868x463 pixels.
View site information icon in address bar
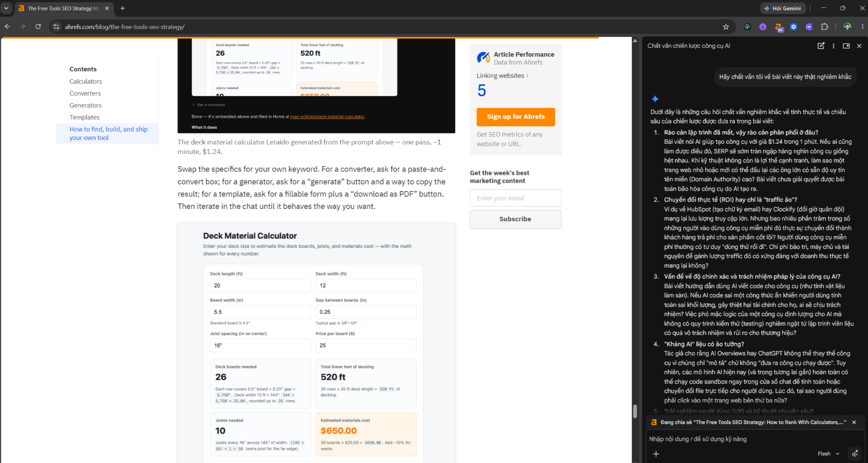[x=56, y=27]
